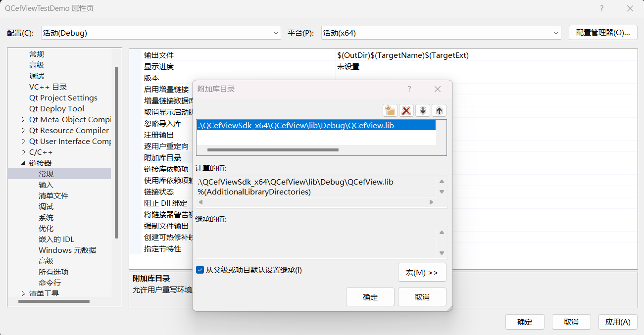Select 优化 under 链接器
The image size is (644, 335).
pos(46,229)
